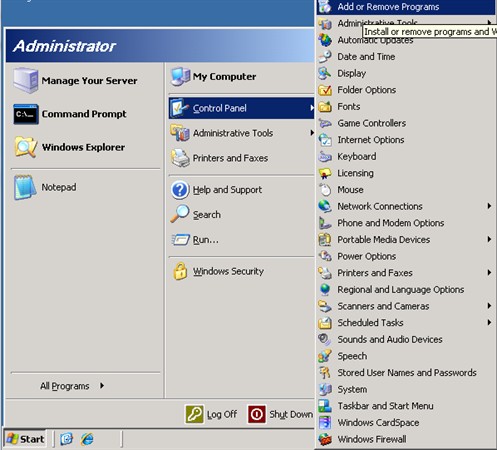
Task: Expand Scheduled Tasks submenu arrow
Action: 489,322
